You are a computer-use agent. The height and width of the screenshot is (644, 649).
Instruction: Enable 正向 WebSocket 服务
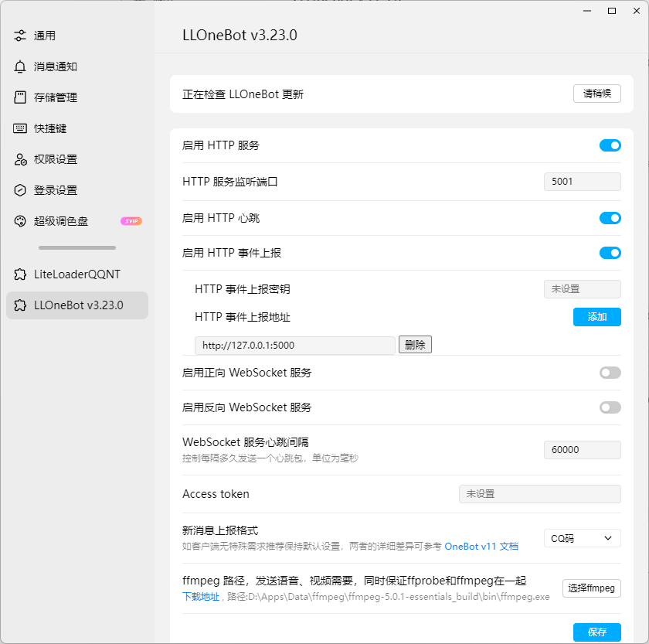[610, 373]
